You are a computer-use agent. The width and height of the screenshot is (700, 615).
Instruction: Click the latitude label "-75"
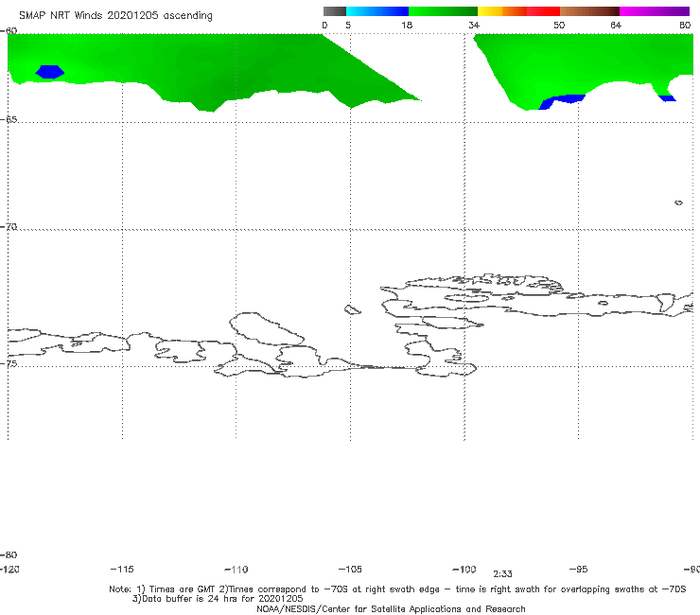point(9,364)
